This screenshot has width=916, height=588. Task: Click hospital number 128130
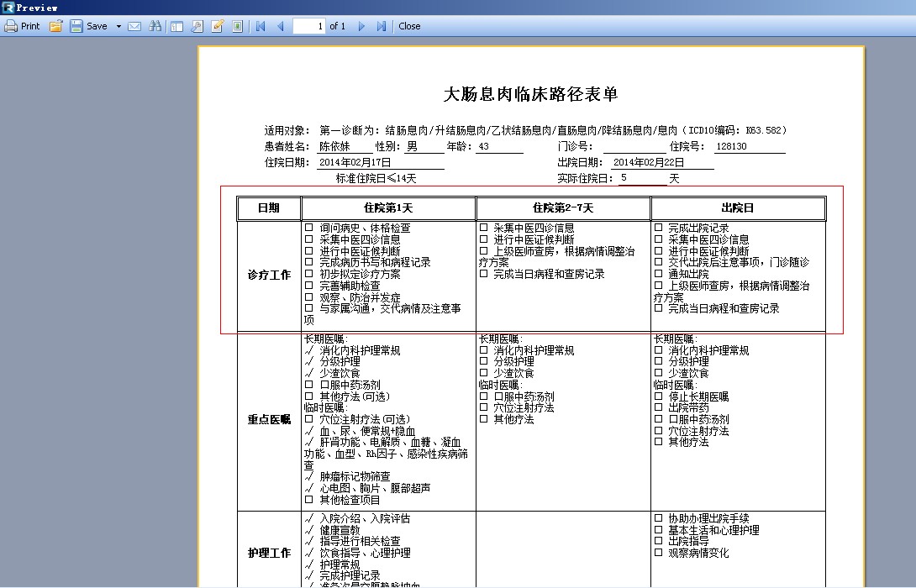(731, 146)
